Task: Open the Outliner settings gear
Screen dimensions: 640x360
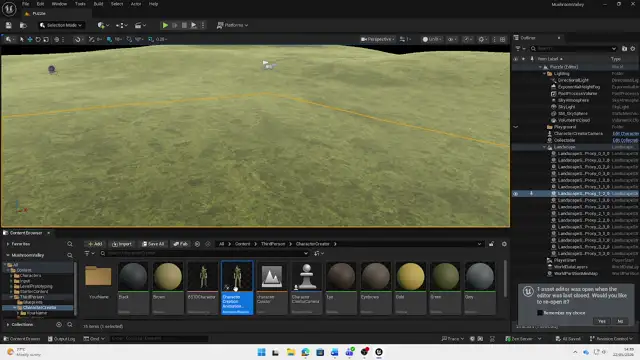Action: [633, 49]
